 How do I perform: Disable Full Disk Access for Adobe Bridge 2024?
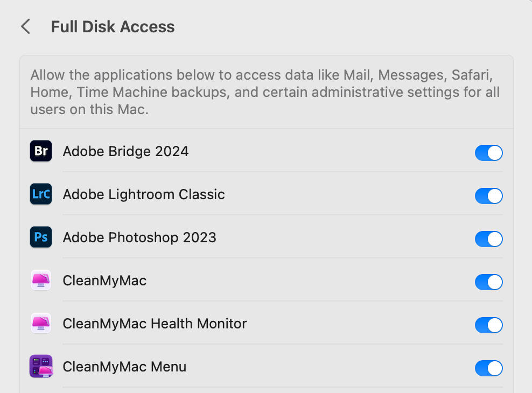click(x=488, y=153)
